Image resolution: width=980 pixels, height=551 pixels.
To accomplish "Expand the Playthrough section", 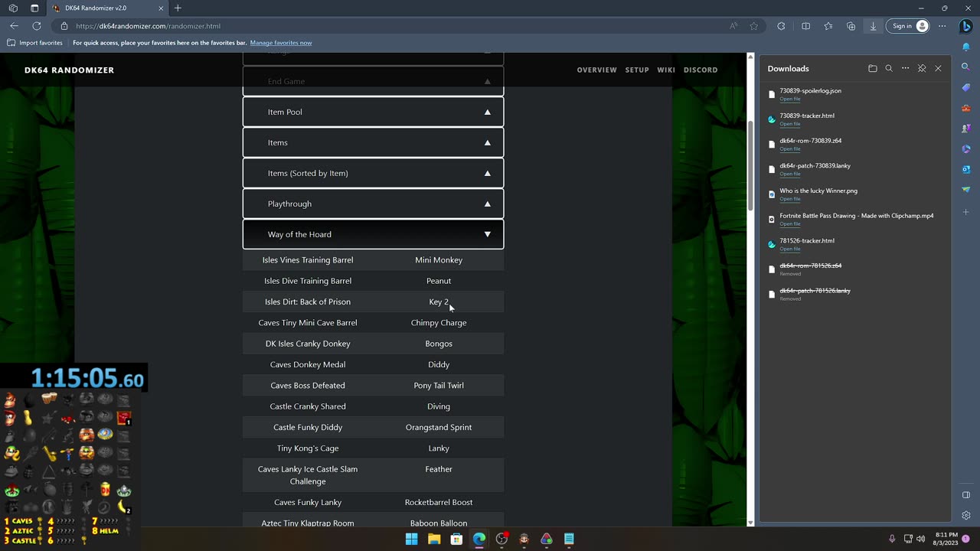I will [x=373, y=204].
